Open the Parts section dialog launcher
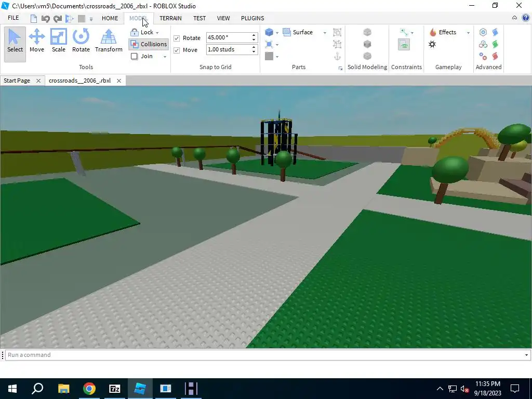This screenshot has width=532, height=399. point(340,68)
